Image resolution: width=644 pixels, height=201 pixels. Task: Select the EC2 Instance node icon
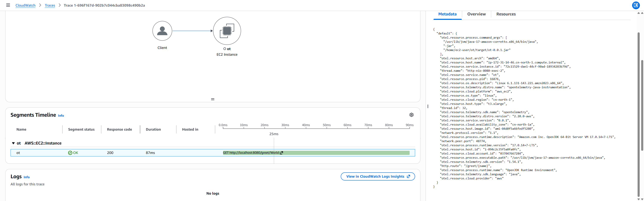(227, 31)
